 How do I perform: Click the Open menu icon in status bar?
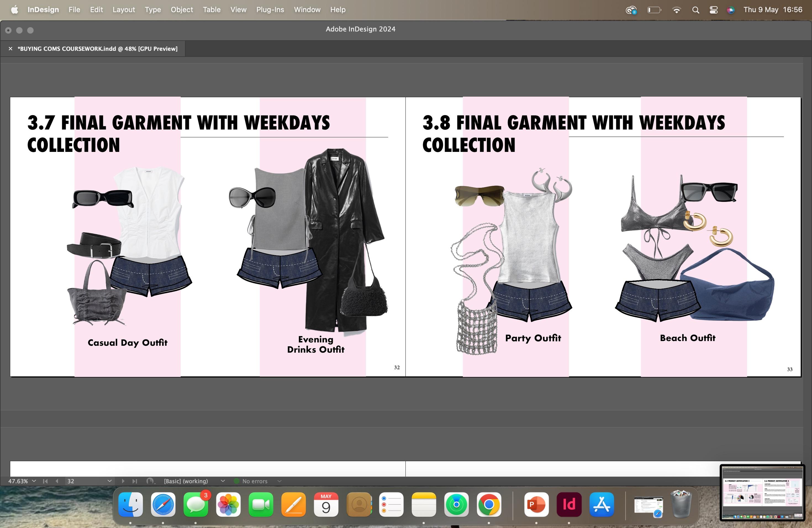[x=150, y=481]
